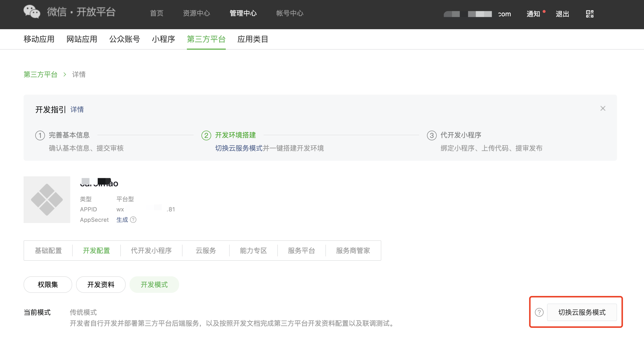Switch to 移动应用 tab
Screen dimensions: 644x359
tap(39, 39)
